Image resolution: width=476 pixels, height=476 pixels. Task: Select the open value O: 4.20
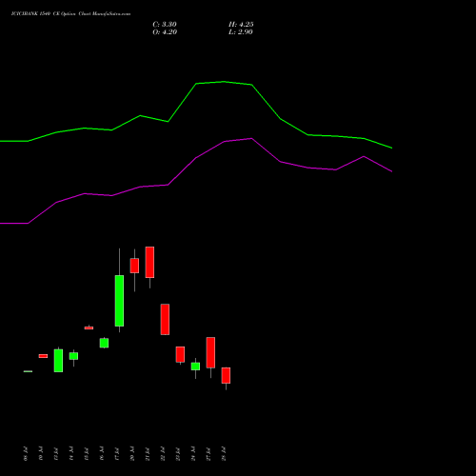click(165, 32)
